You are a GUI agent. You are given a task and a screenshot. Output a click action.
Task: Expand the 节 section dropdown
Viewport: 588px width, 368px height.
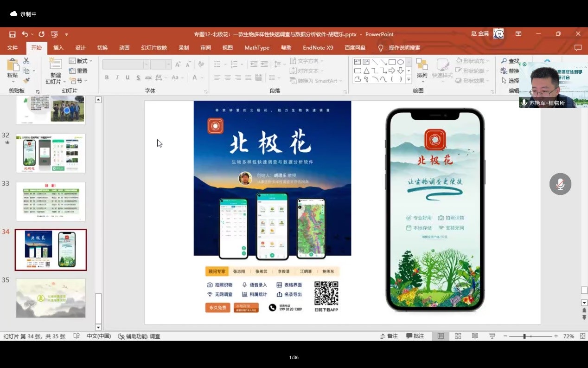pos(77,81)
